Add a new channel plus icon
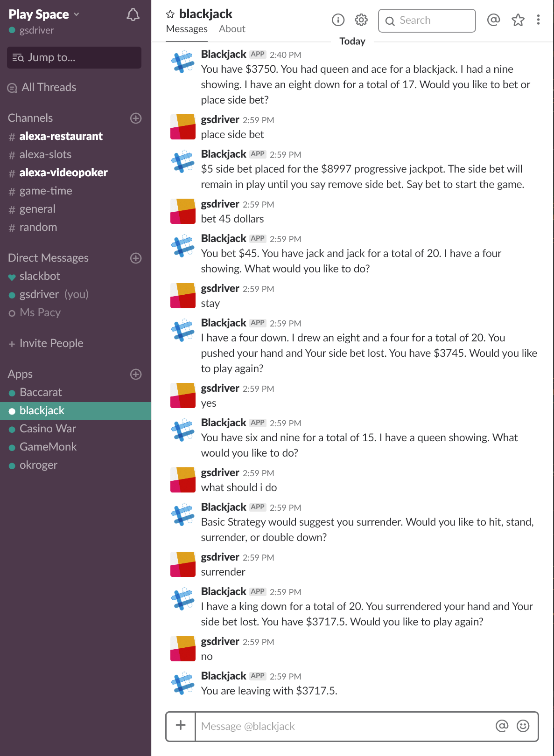This screenshot has width=554, height=756. [136, 118]
